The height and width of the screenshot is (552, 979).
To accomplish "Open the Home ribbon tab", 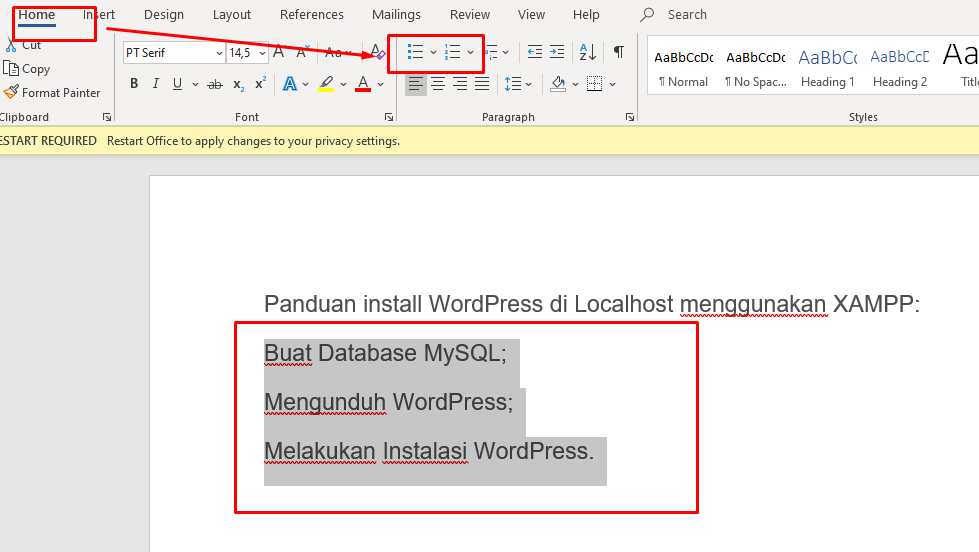I will pyautogui.click(x=37, y=14).
